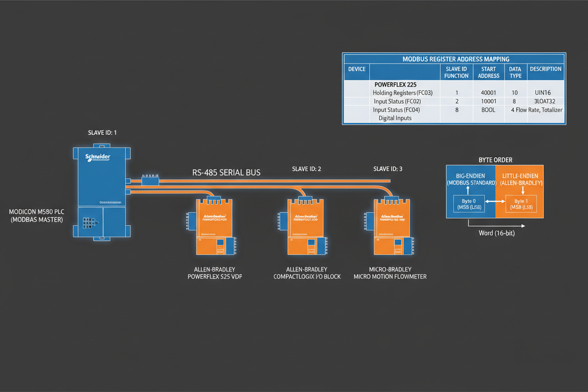
Task: Click the Schneider logo on the PLC
Action: [98, 157]
